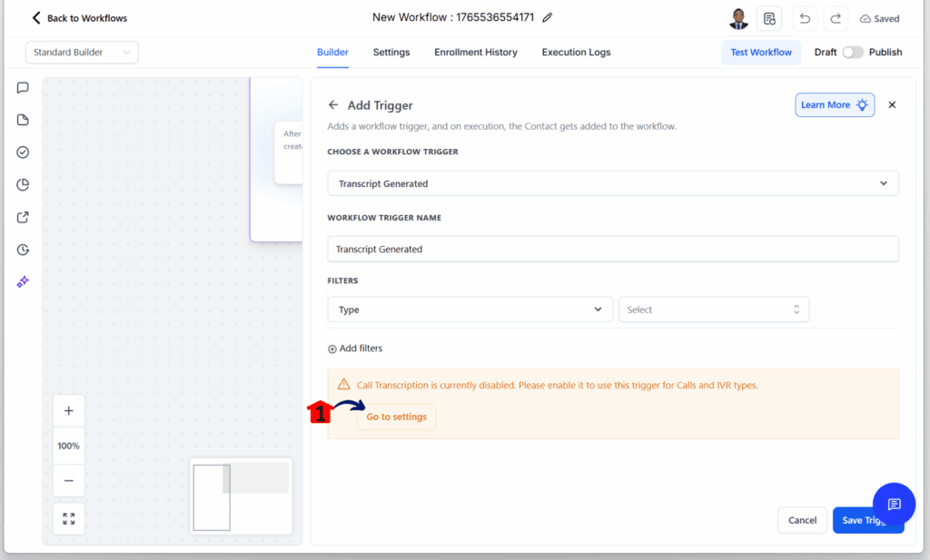Image resolution: width=930 pixels, height=560 pixels.
Task: Open the pie-chart stats icon in the sidebar
Action: pos(22,184)
